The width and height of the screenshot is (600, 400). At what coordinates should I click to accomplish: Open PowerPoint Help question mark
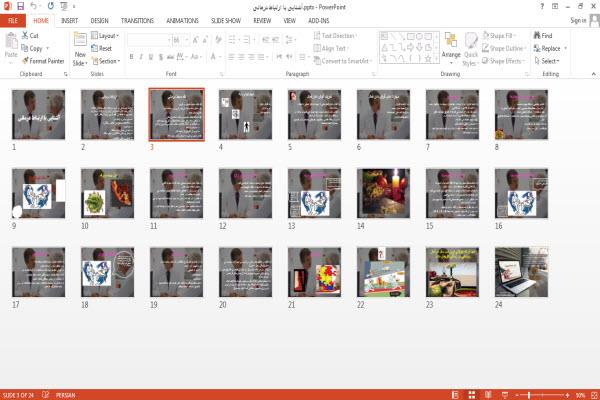click(542, 6)
